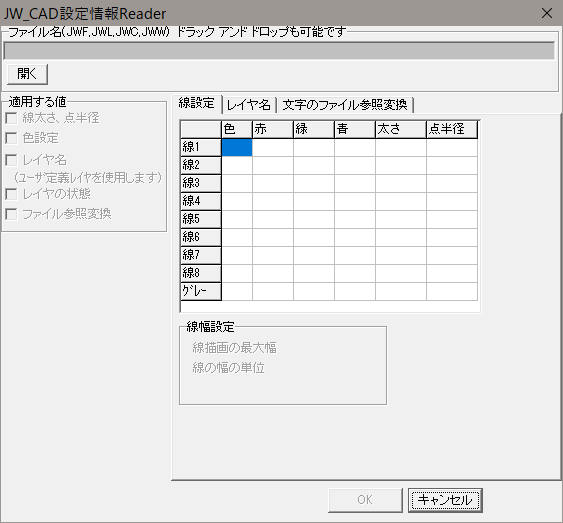
Task: Click the 色 cell in row 線2
Action: click(x=237, y=165)
